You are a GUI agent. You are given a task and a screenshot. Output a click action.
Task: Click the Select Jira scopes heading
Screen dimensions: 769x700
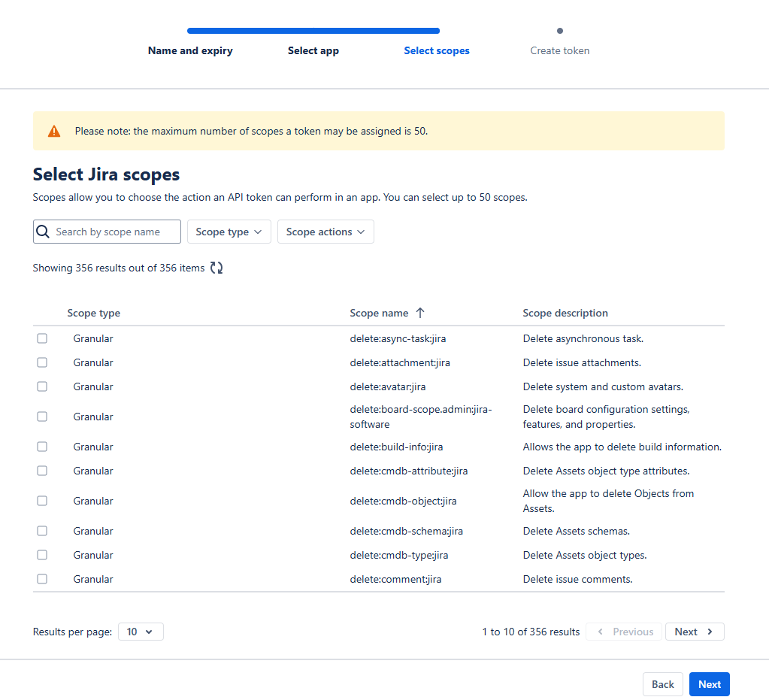click(x=107, y=174)
